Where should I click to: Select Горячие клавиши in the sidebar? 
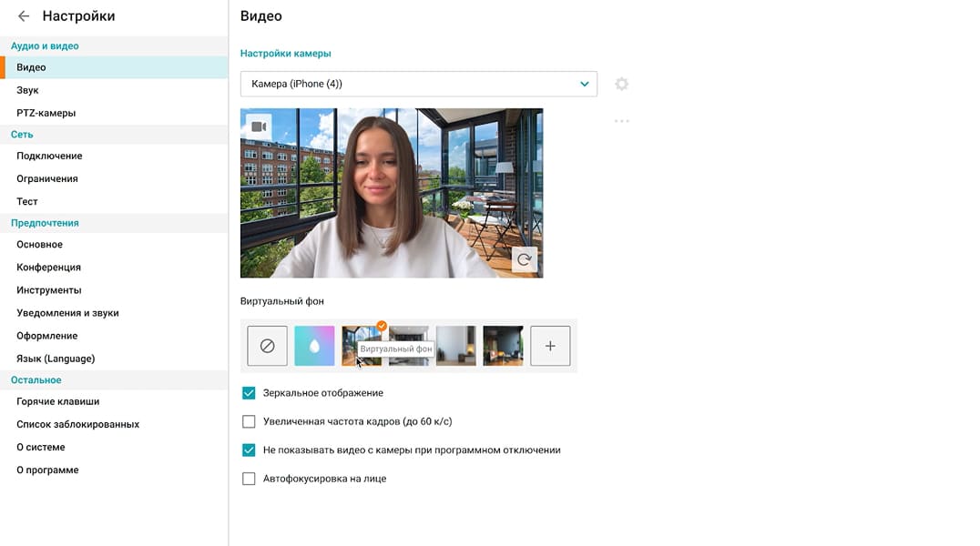(x=57, y=401)
